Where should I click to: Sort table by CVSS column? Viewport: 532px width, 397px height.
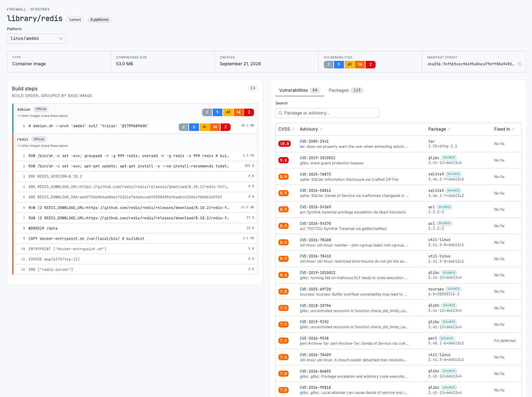[286, 129]
